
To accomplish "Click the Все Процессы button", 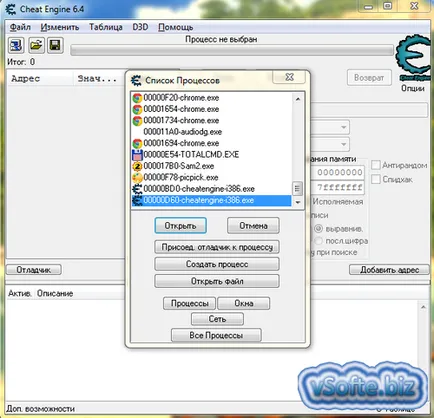I will [216, 335].
